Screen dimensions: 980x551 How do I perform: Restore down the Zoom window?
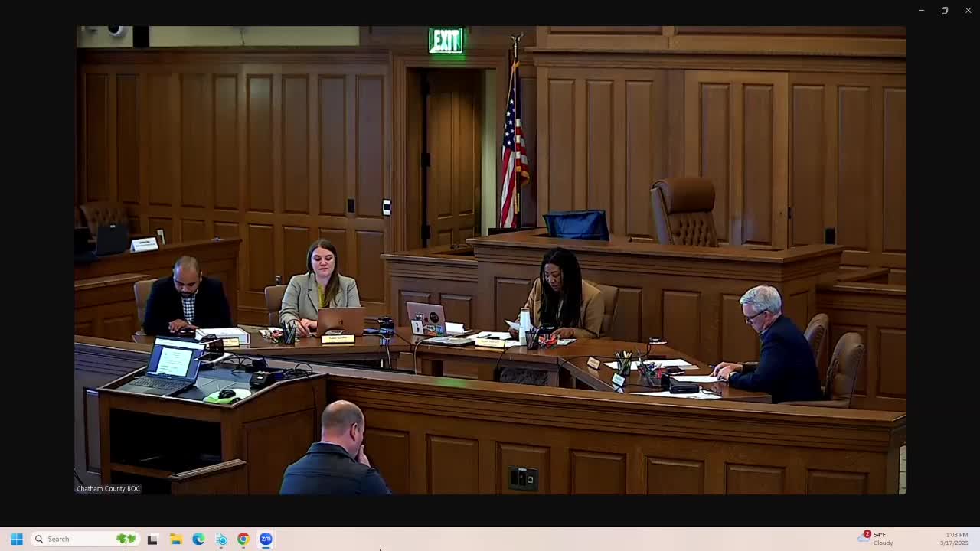pyautogui.click(x=945, y=11)
